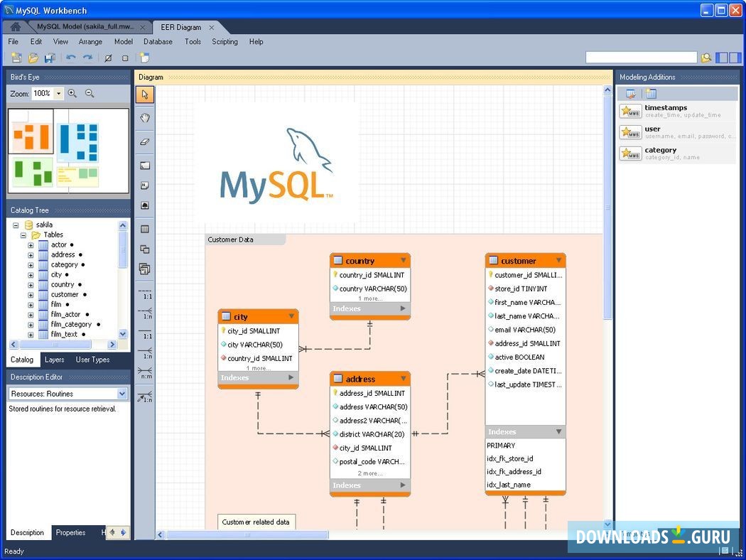The height and width of the screenshot is (560, 746).
Task: Expand Indexes section of the address table
Action: (x=403, y=485)
